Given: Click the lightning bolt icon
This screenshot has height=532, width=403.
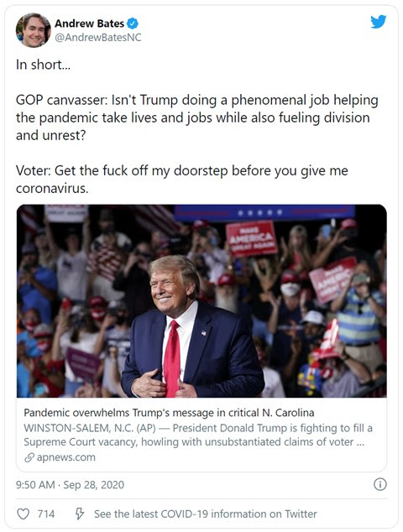Looking at the screenshot, I should click(80, 514).
